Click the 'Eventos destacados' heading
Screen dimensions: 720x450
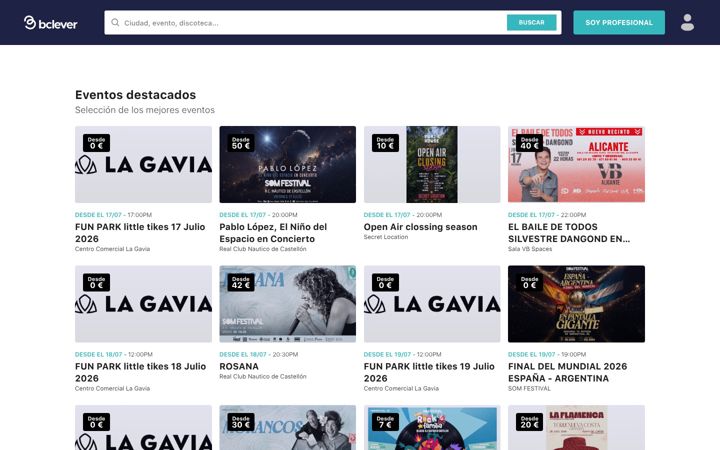click(135, 95)
